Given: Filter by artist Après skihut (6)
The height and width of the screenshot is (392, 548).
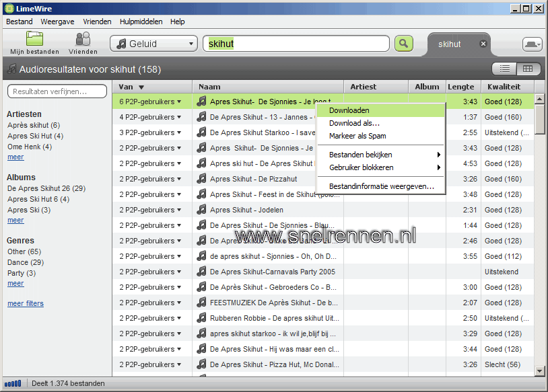Looking at the screenshot, I should (34, 125).
